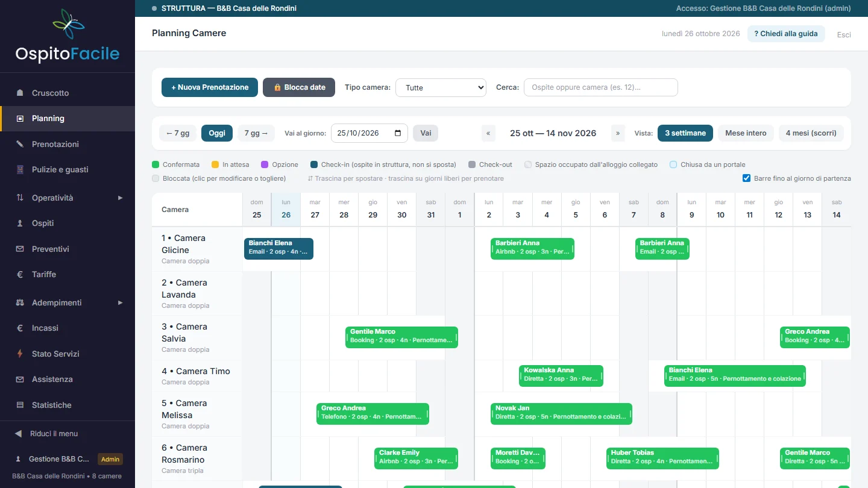Click the Cerca guest search field

click(601, 87)
